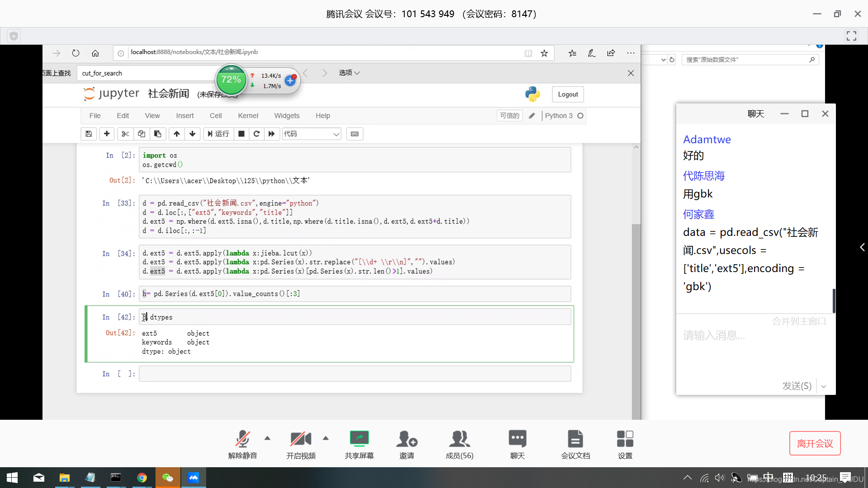Click the Jupyter logo
Viewport: 868px width, 488px height.
coord(111,94)
